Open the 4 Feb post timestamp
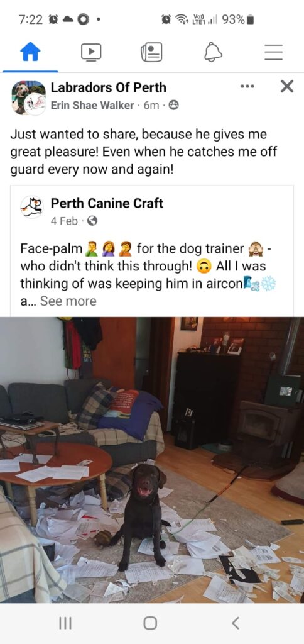304x644 pixels. pos(64,221)
